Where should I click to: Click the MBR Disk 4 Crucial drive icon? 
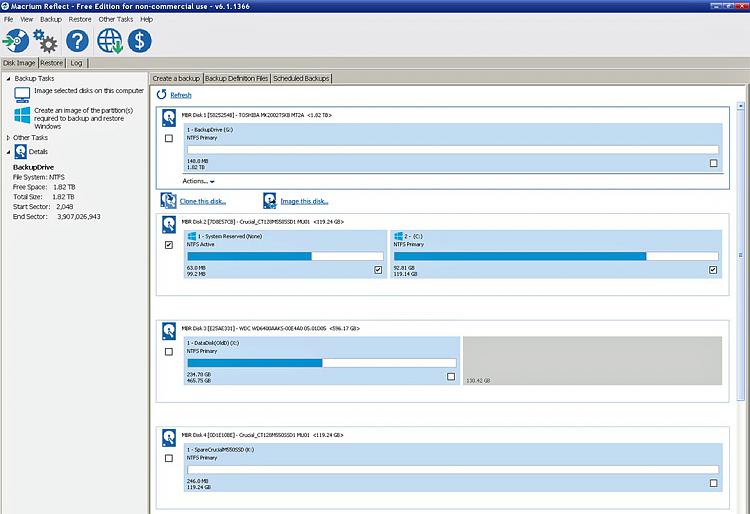[x=169, y=438]
